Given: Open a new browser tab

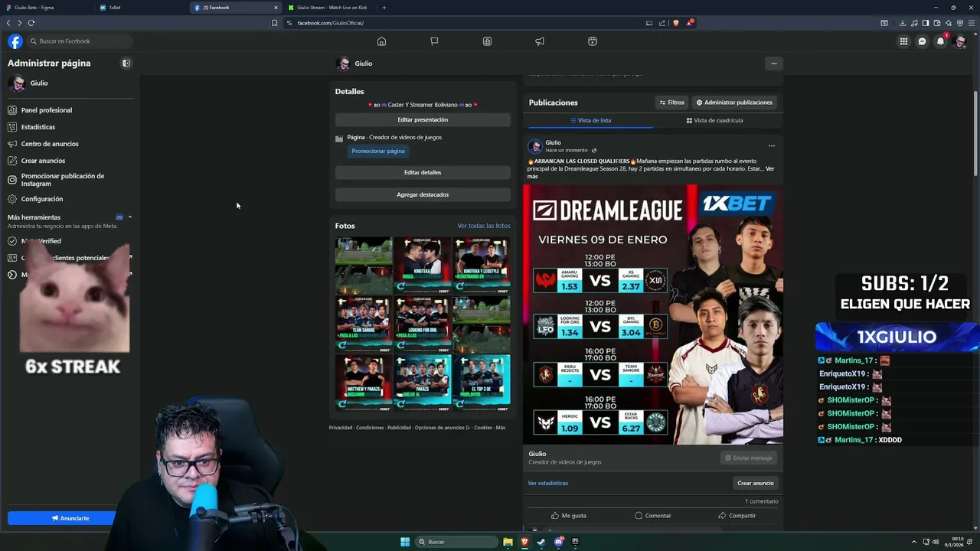Looking at the screenshot, I should click(384, 8).
